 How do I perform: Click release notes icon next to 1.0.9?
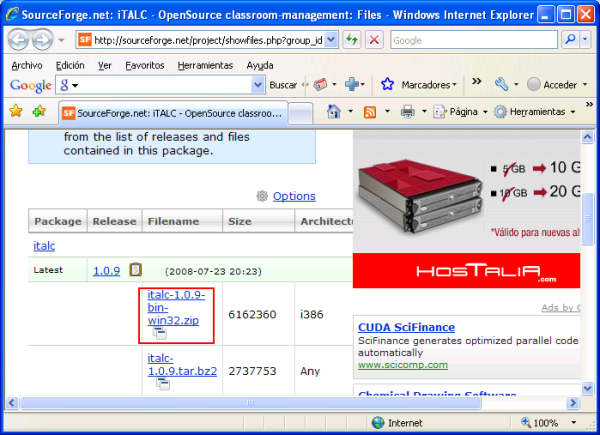click(x=136, y=269)
